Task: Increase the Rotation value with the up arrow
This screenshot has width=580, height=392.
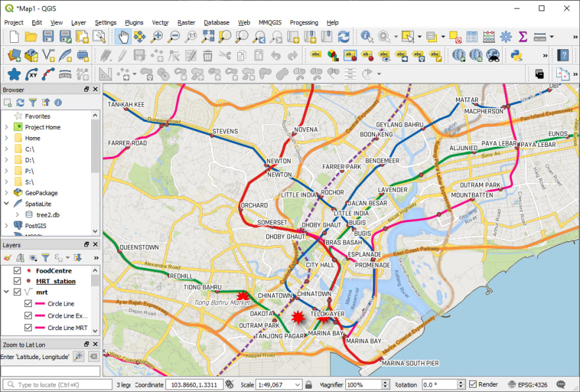Action: point(461,382)
